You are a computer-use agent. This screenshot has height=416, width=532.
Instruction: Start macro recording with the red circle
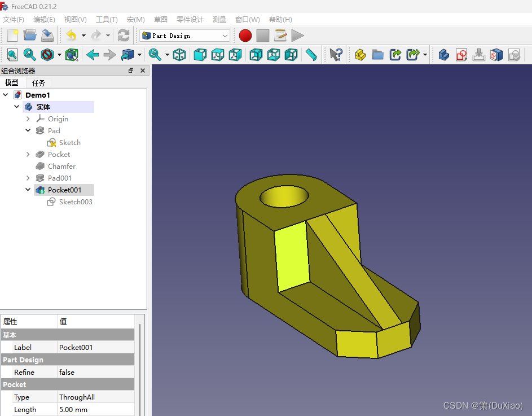point(245,36)
